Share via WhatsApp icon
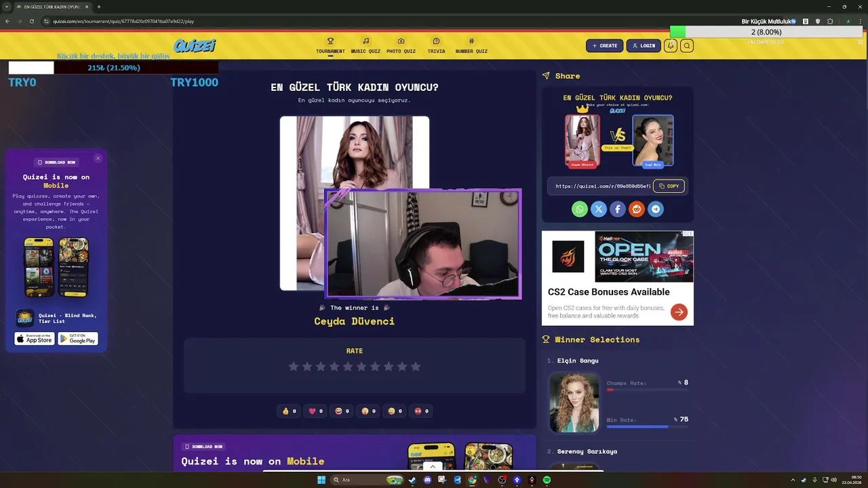 point(580,209)
